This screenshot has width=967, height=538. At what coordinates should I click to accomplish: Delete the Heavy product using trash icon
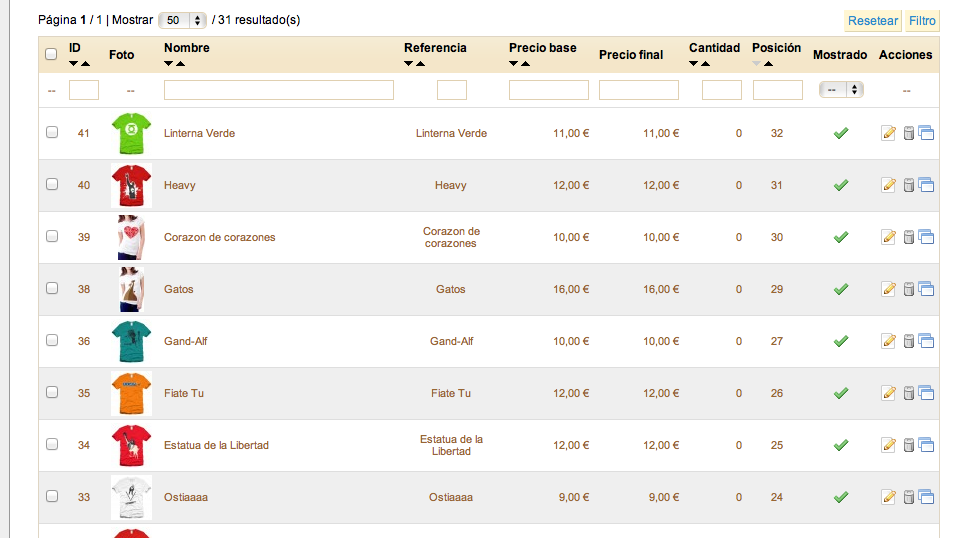(908, 185)
